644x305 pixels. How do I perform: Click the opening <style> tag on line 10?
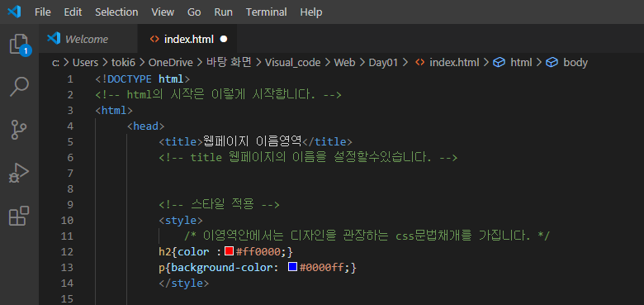click(x=181, y=220)
